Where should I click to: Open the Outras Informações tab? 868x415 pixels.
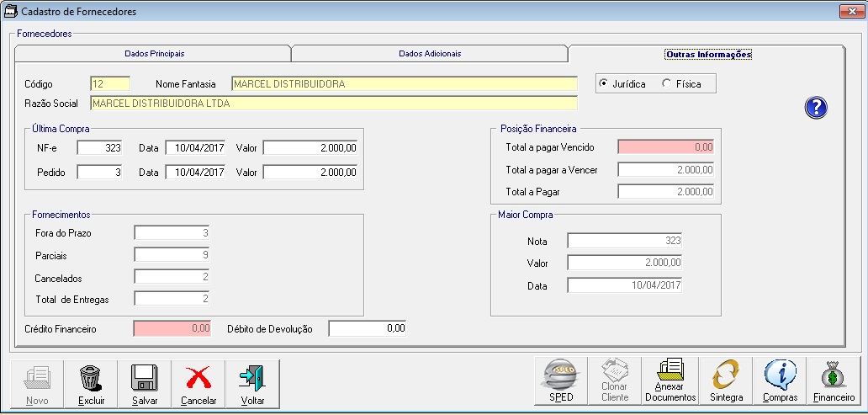pyautogui.click(x=707, y=54)
